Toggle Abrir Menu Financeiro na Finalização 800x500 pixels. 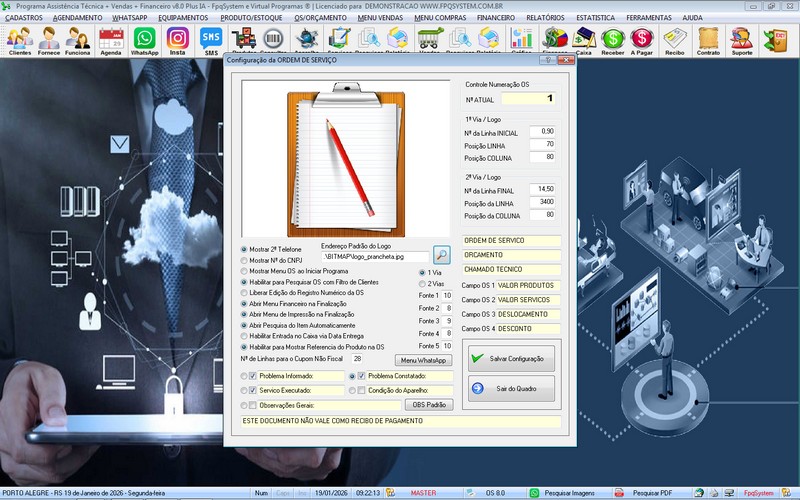coord(244,304)
